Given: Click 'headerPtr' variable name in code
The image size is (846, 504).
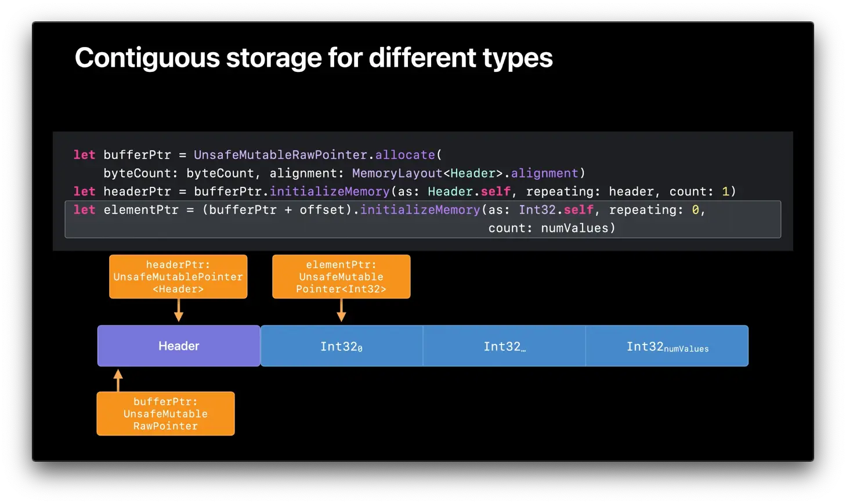Looking at the screenshot, I should (x=138, y=191).
